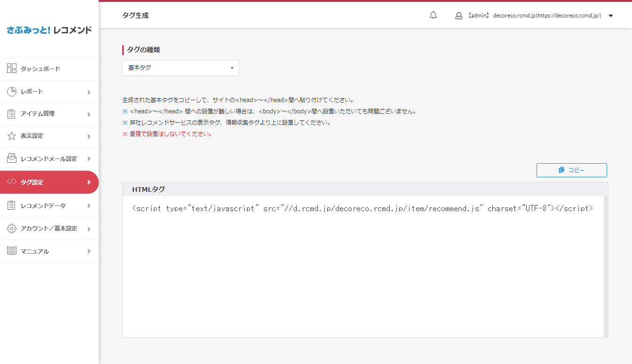
Task: Expand タグ設定 submenu chevron
Action: (x=89, y=182)
